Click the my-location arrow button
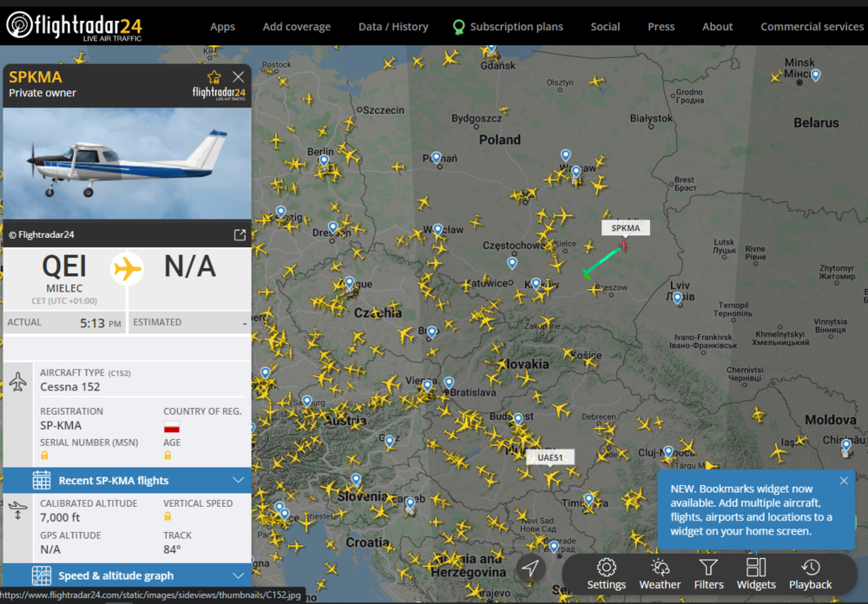The height and width of the screenshot is (604, 868). click(530, 568)
